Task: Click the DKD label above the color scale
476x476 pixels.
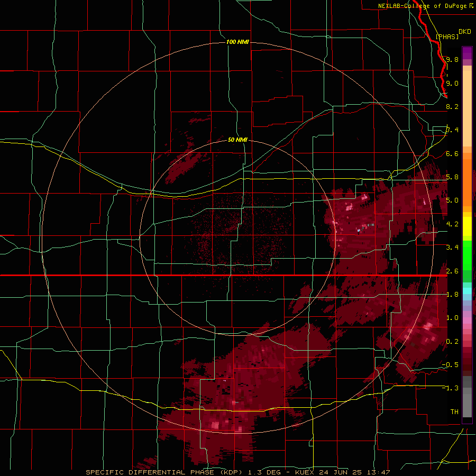Action: pos(465,32)
